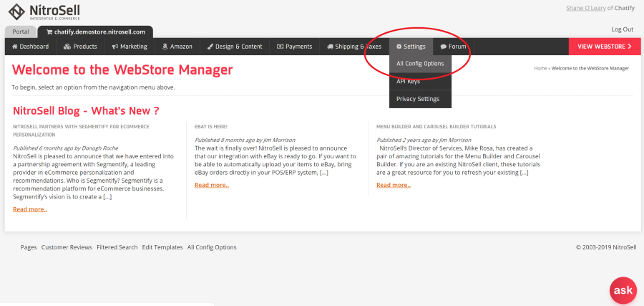Open the Marketing menu

(x=130, y=47)
